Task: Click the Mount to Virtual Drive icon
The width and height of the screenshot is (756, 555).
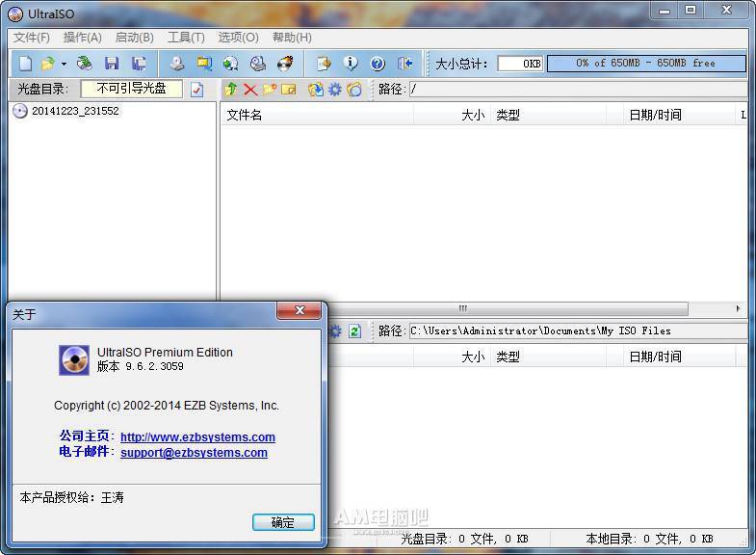Action: (258, 64)
